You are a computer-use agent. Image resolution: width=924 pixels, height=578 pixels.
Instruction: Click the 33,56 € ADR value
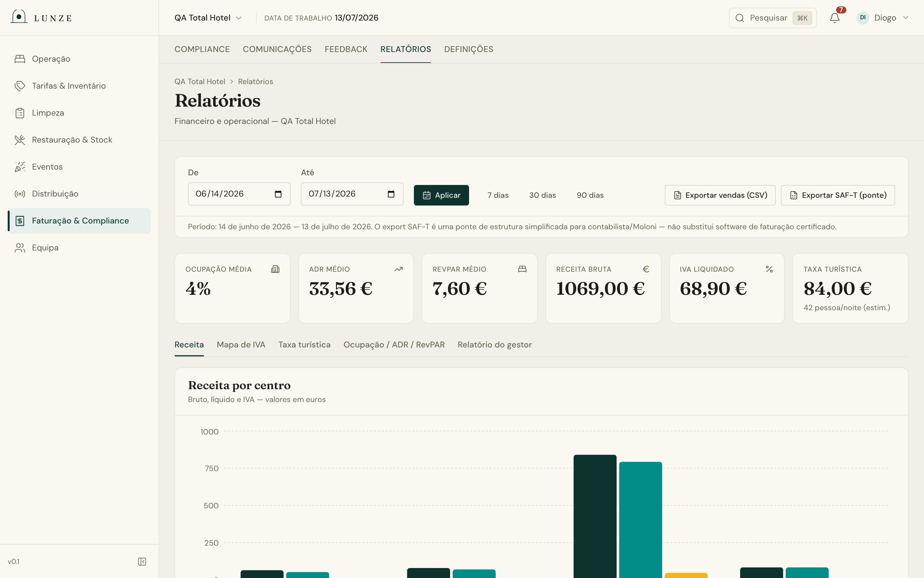341,289
